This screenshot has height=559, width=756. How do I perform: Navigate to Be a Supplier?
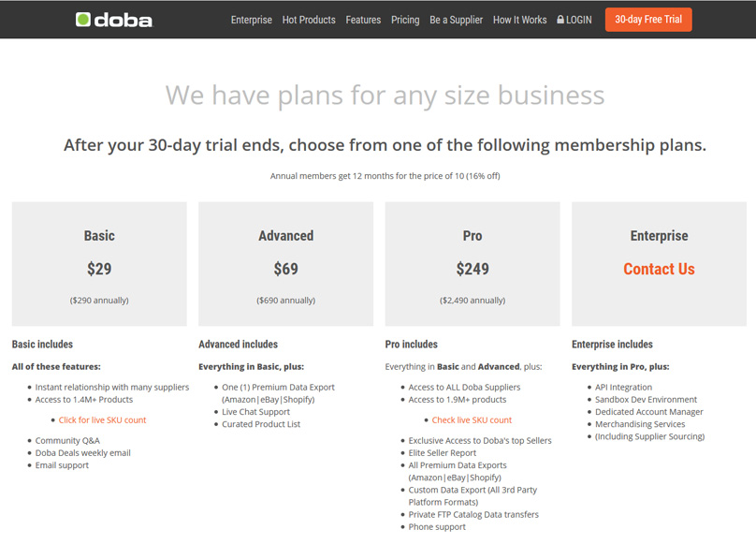point(457,20)
